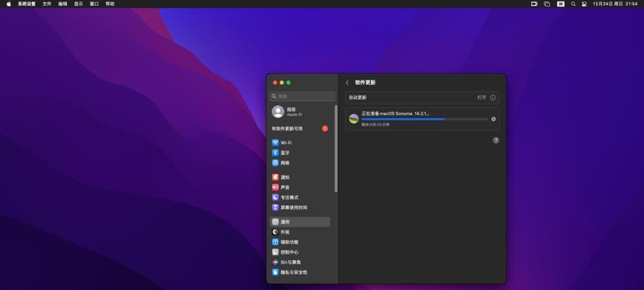Open the 编辑 menu
This screenshot has height=290, width=644.
62,4
